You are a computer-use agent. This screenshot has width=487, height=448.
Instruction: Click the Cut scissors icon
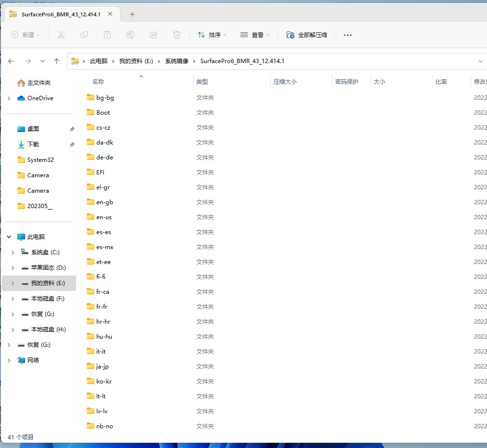(61, 35)
